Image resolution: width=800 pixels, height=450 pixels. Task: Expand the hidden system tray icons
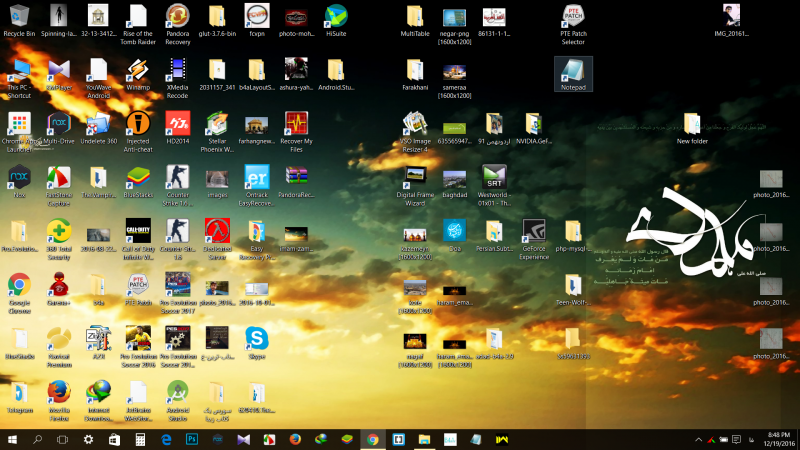coord(697,440)
